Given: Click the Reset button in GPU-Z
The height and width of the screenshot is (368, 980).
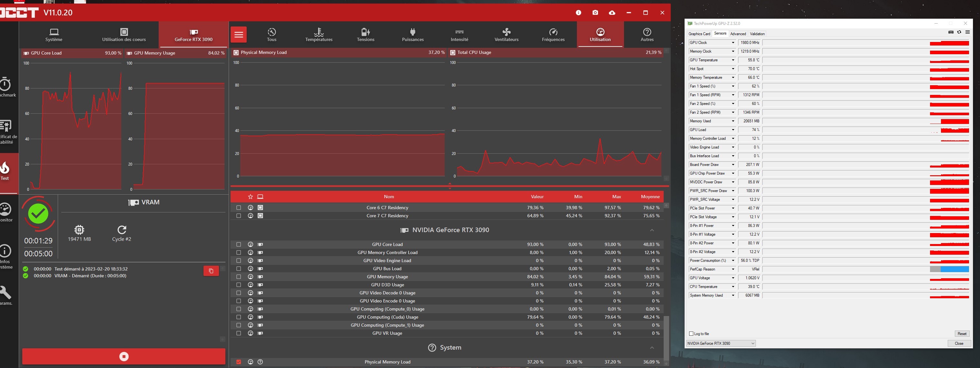Looking at the screenshot, I should 962,334.
